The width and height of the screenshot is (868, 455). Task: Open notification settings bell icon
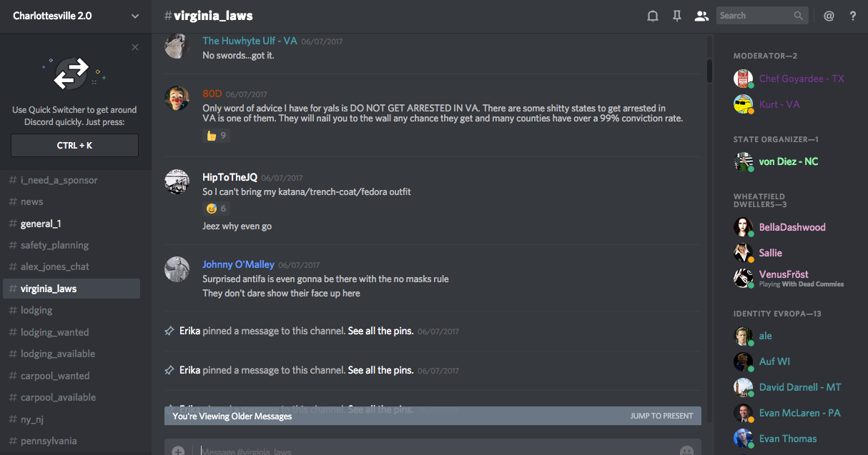(652, 16)
